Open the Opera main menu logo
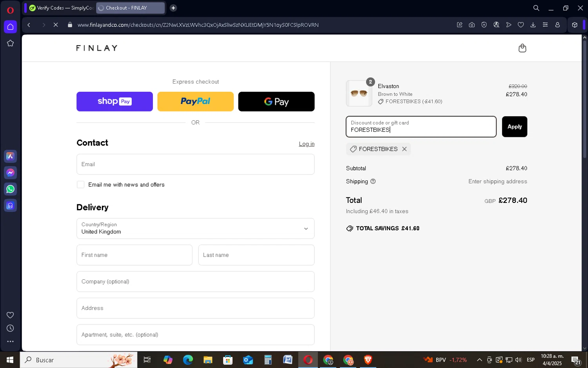The image size is (588, 368). coord(11,11)
